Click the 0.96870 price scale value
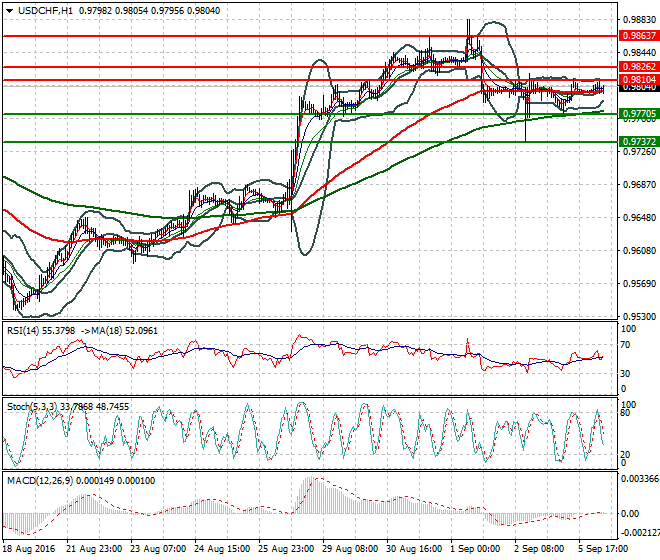The height and width of the screenshot is (560, 660). (639, 185)
